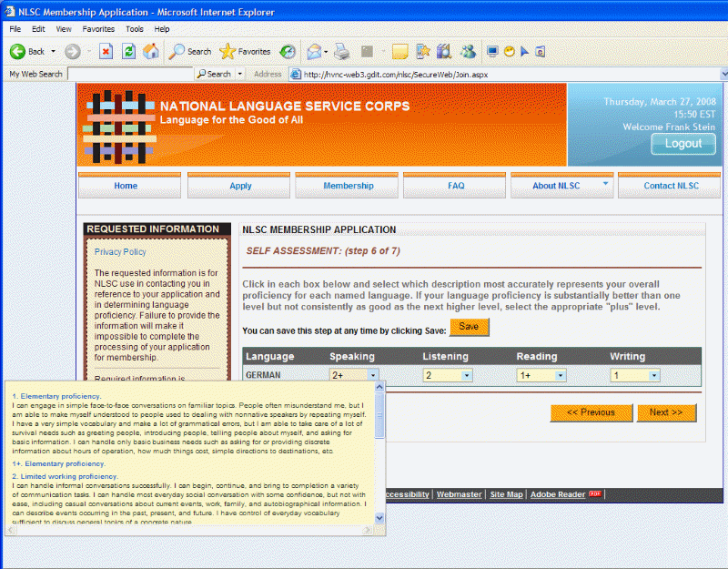Viewport: 728px width, 569px height.
Task: Click the << Previous button
Action: (x=591, y=412)
